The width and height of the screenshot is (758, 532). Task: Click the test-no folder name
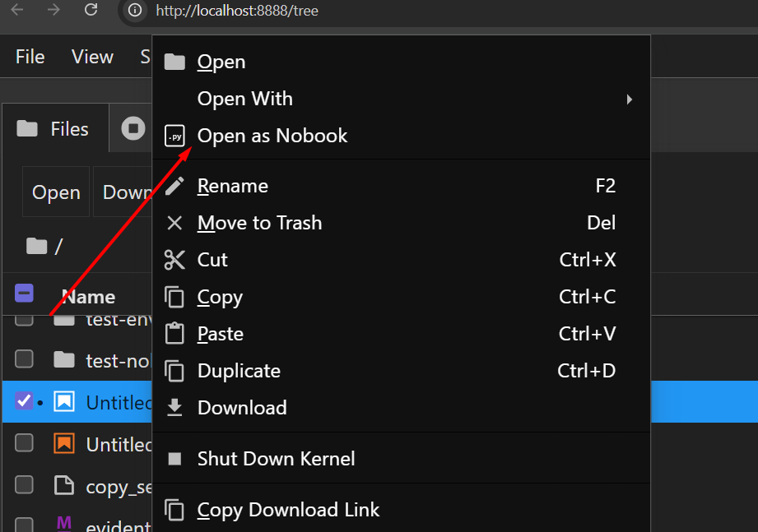119,361
